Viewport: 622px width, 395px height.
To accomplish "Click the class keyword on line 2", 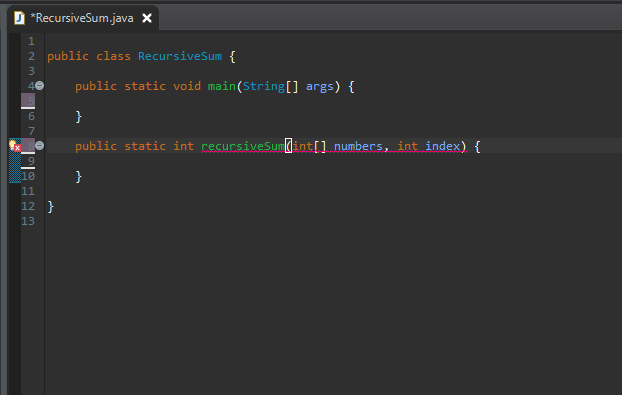I will [113, 56].
